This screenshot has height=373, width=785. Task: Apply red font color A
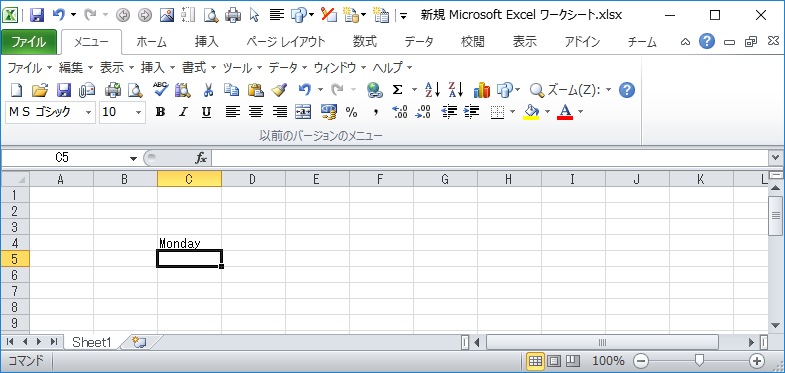pyautogui.click(x=565, y=112)
